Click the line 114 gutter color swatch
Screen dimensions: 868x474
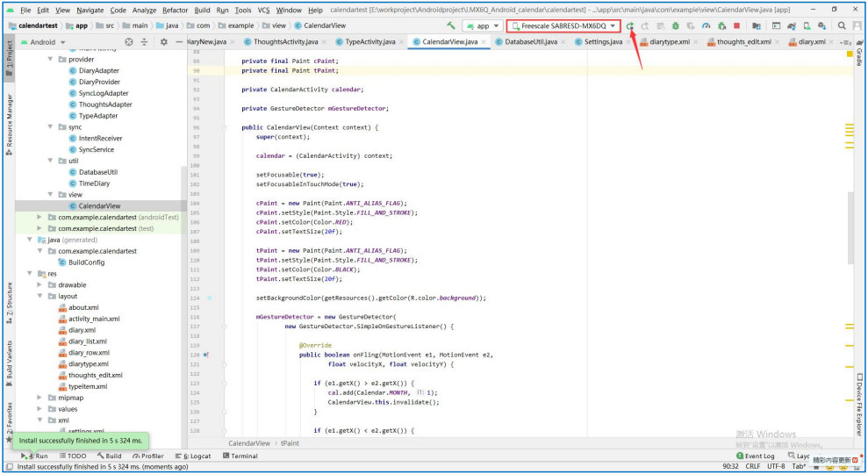tap(210, 298)
